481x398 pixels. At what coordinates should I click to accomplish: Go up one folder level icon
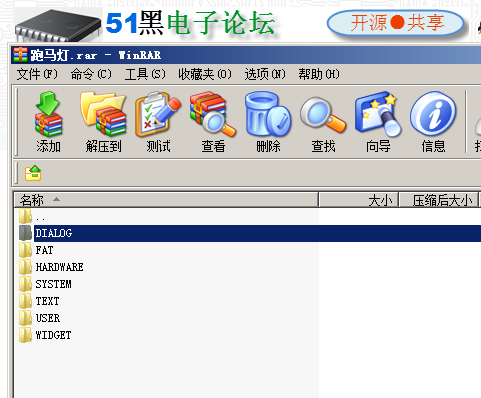[33, 173]
